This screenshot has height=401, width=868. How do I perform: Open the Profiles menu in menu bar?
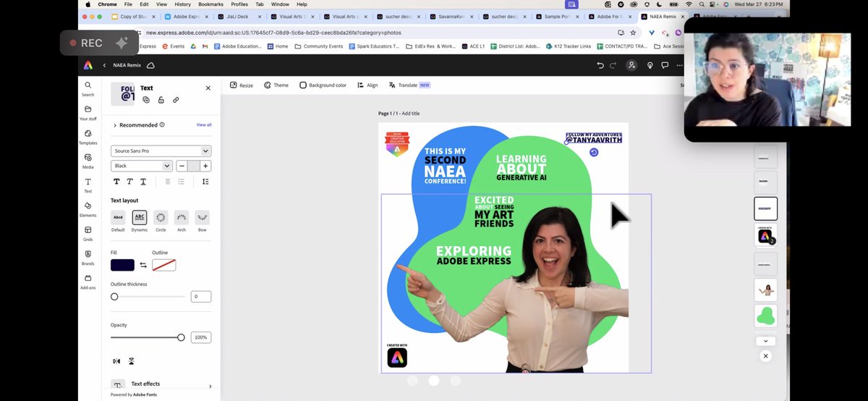239,4
